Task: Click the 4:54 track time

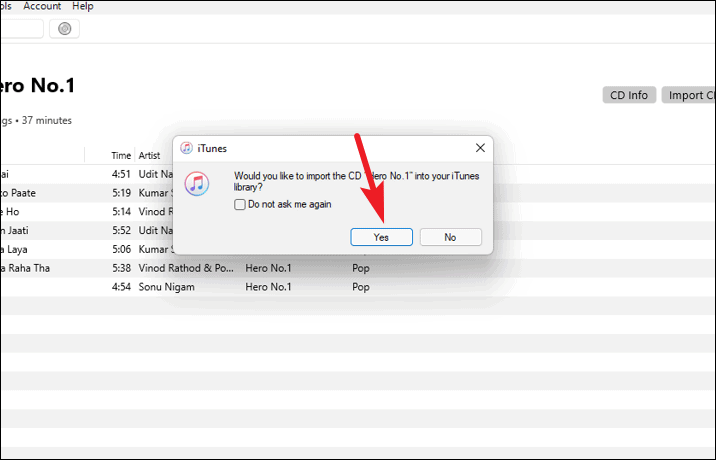Action: [x=121, y=287]
